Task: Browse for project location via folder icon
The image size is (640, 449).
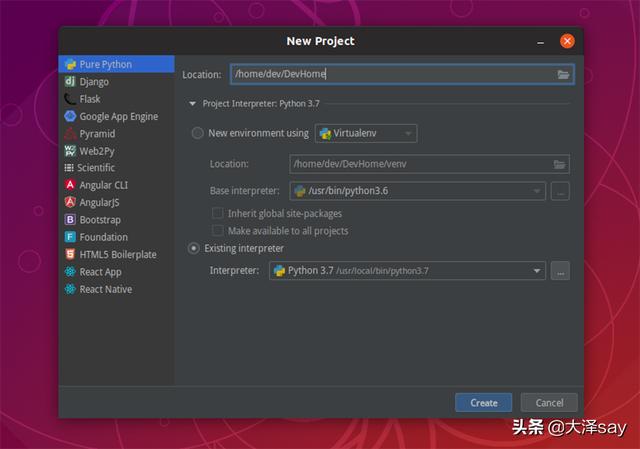Action: (563, 74)
